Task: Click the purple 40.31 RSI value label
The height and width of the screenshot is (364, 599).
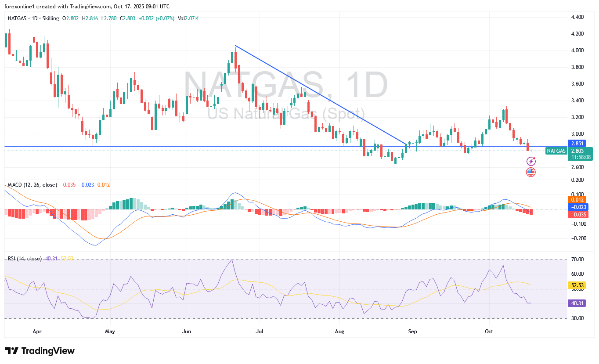Action: (x=577, y=303)
